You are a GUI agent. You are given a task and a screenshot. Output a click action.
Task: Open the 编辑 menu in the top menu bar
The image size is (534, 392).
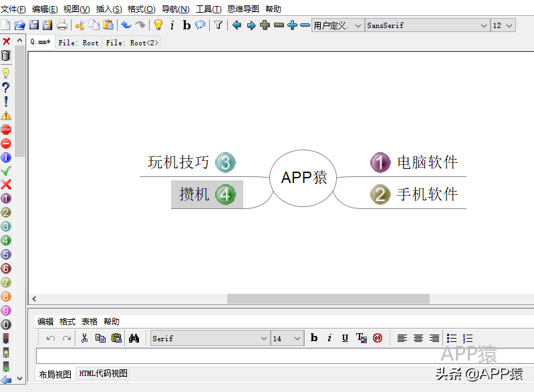(x=45, y=9)
